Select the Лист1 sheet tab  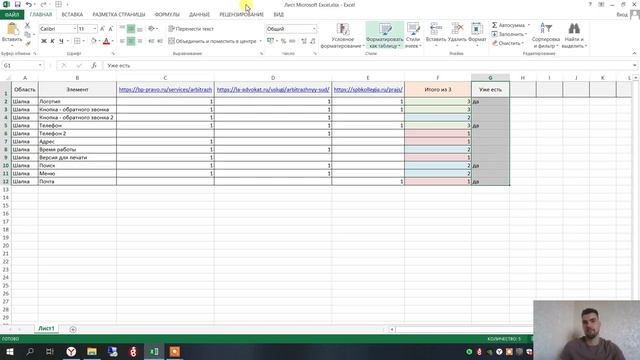click(46, 329)
